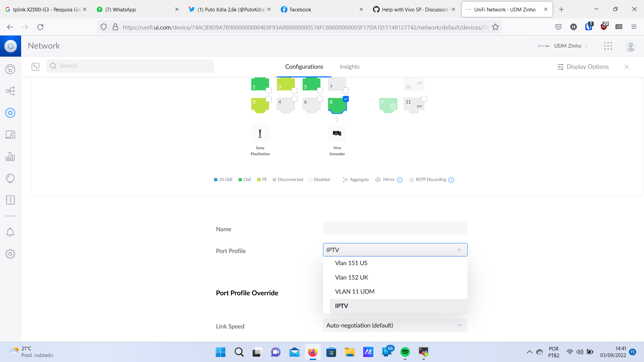This screenshot has height=362, width=644.
Task: Click the port Name input field
Action: [395, 228]
